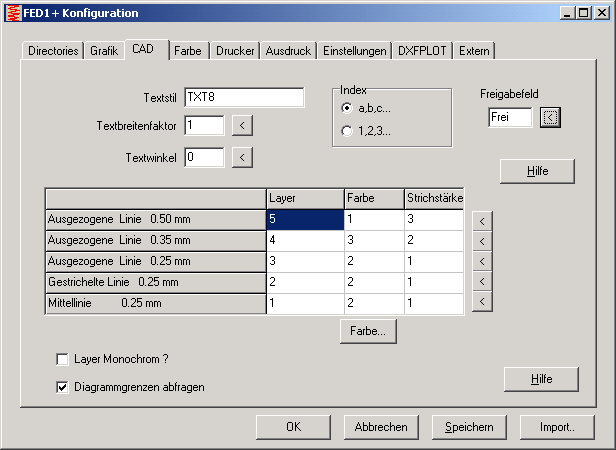616x450 pixels.
Task: Uncheck Diagrammgrenzen abfragen
Action: (63, 386)
